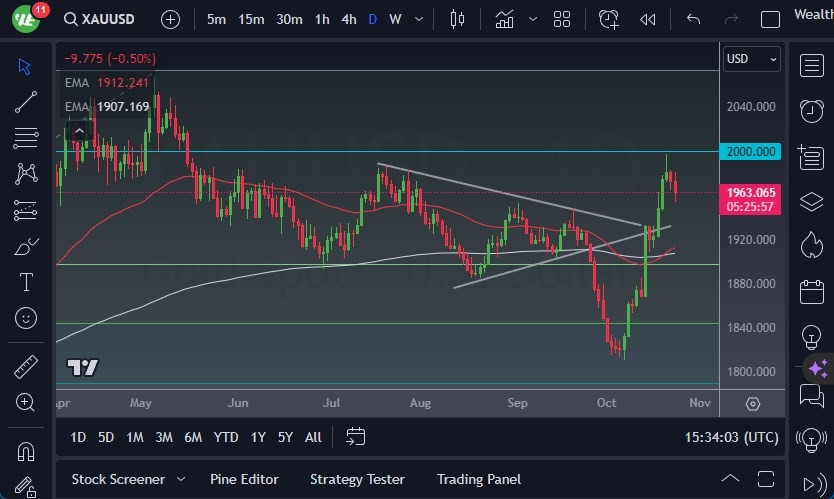Open the Pine Editor tab

pos(244,479)
